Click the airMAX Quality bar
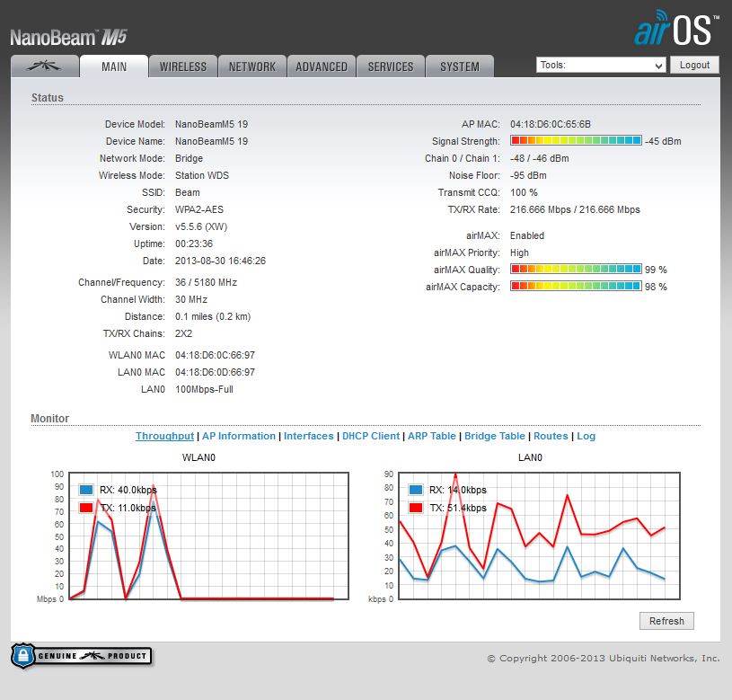Viewport: 732px width, 700px height. [x=576, y=269]
